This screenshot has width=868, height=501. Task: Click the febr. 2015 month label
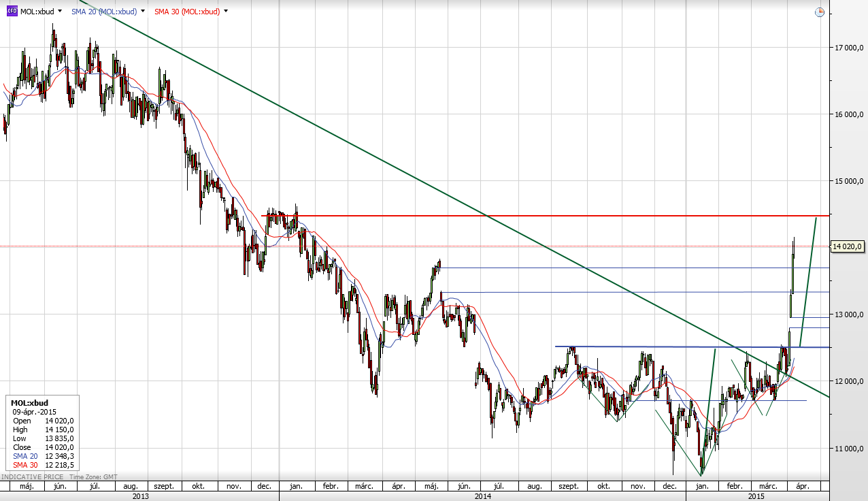734,487
